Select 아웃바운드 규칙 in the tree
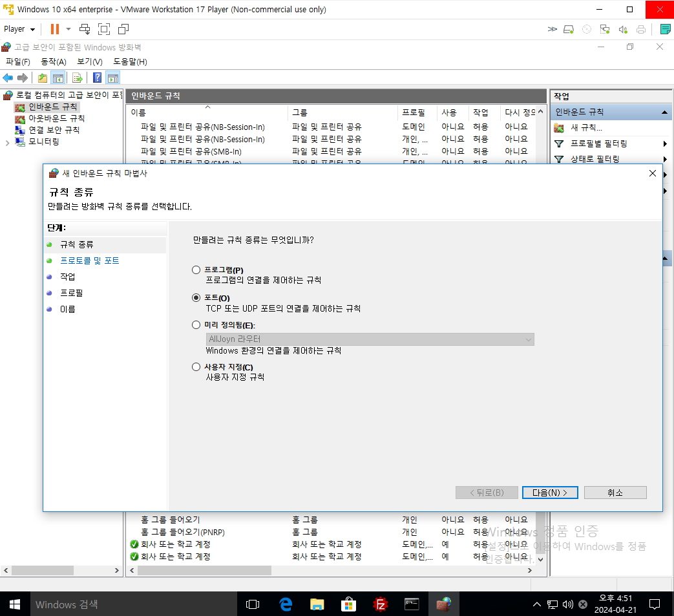674x616 pixels. (56, 118)
